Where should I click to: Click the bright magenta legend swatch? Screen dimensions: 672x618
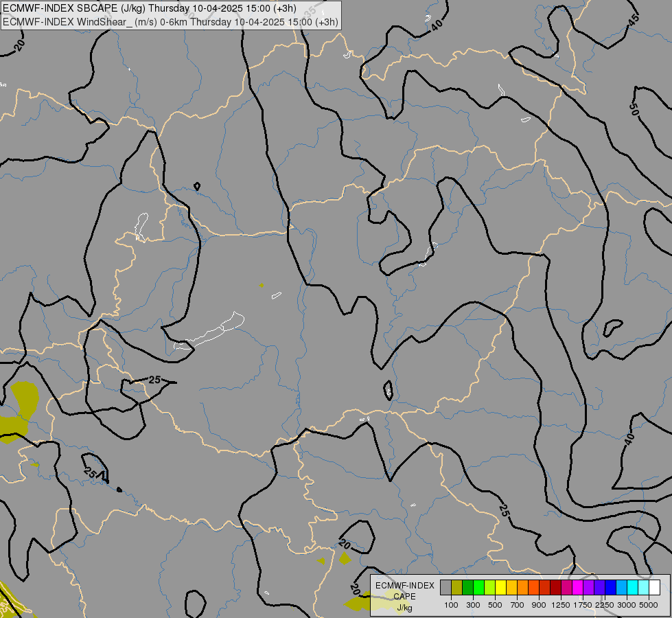point(578,588)
